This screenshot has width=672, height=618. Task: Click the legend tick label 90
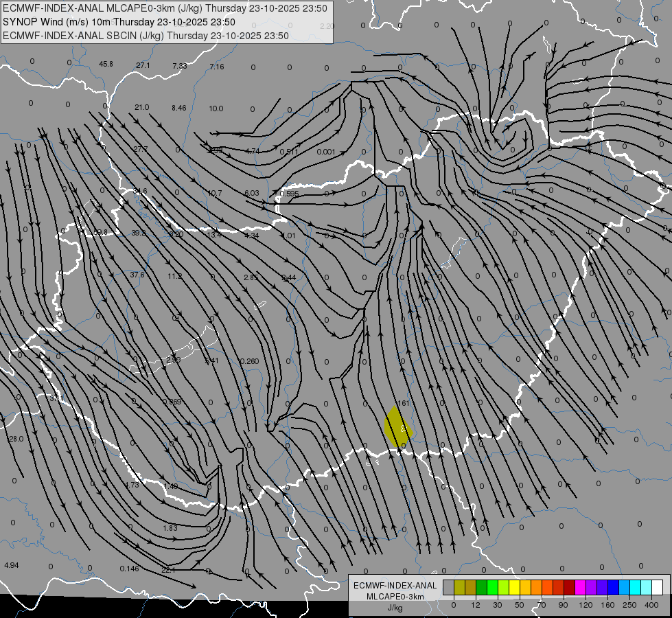(x=563, y=605)
